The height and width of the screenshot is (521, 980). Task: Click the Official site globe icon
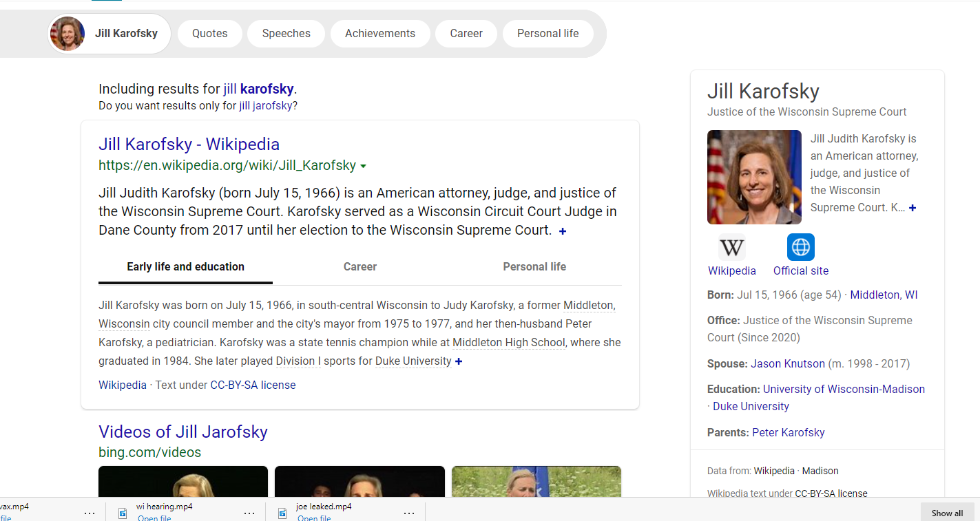801,247
